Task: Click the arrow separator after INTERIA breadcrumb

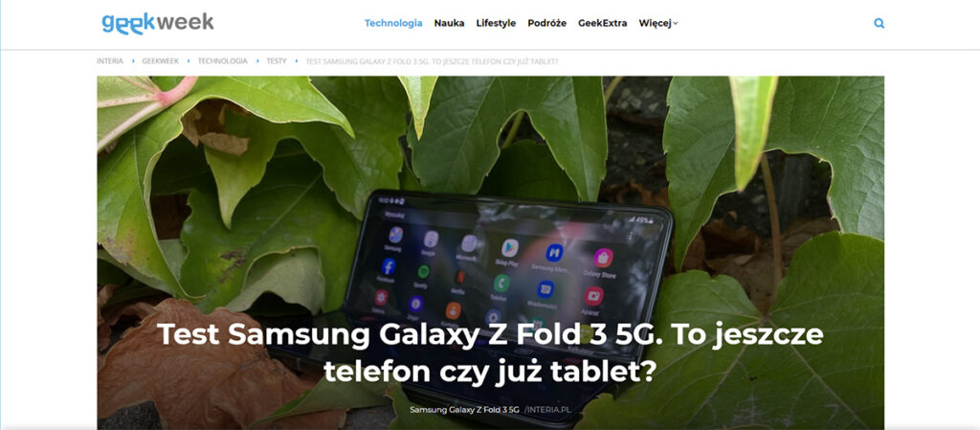Action: point(133,61)
